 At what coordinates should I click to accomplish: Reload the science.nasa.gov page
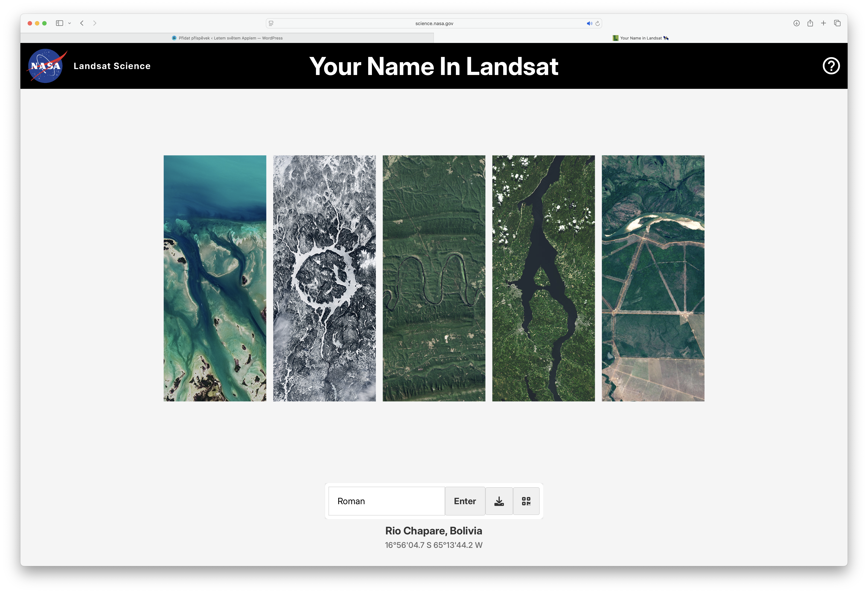pos(598,23)
